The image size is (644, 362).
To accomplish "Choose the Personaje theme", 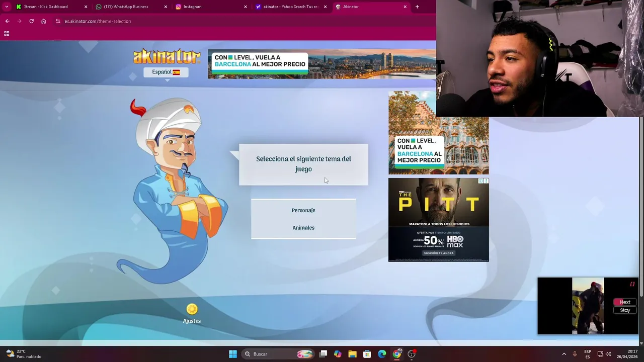I will click(303, 210).
